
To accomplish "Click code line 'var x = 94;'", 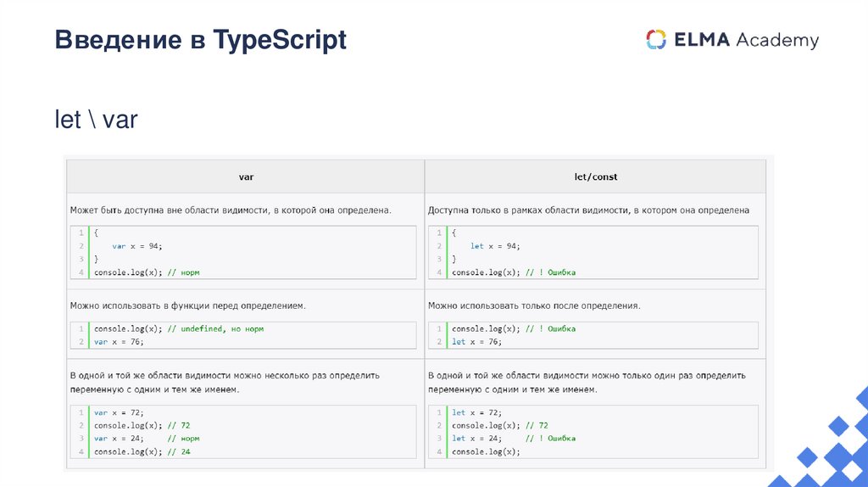I will click(137, 246).
